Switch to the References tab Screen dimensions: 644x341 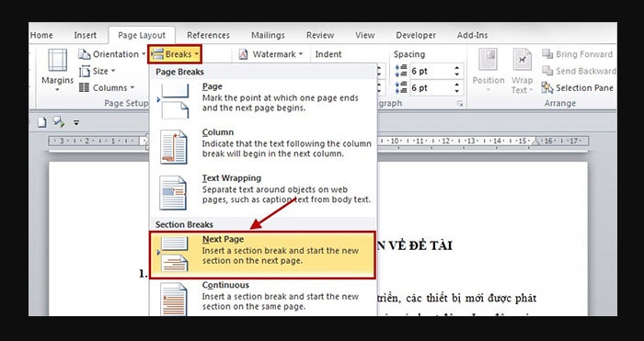[x=208, y=35]
